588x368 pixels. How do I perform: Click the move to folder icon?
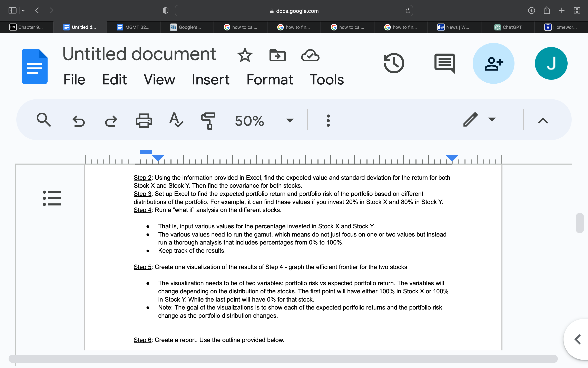277,55
